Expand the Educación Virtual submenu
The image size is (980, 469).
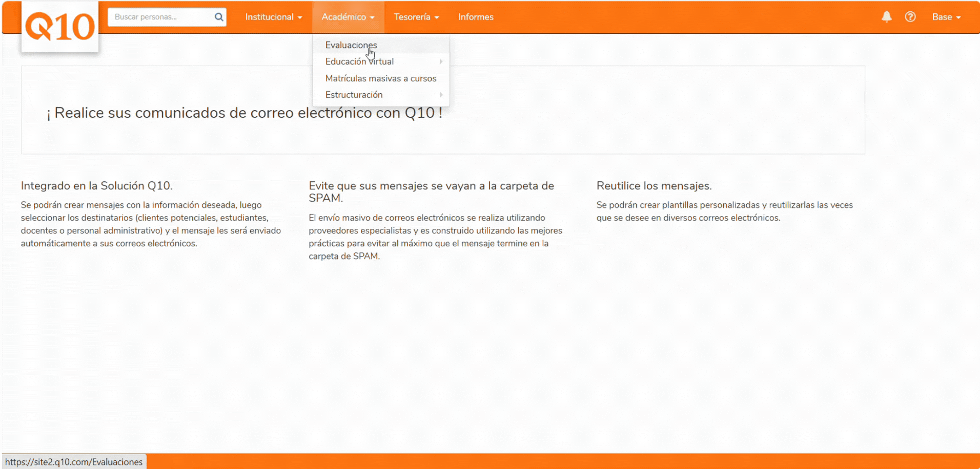[x=381, y=61]
